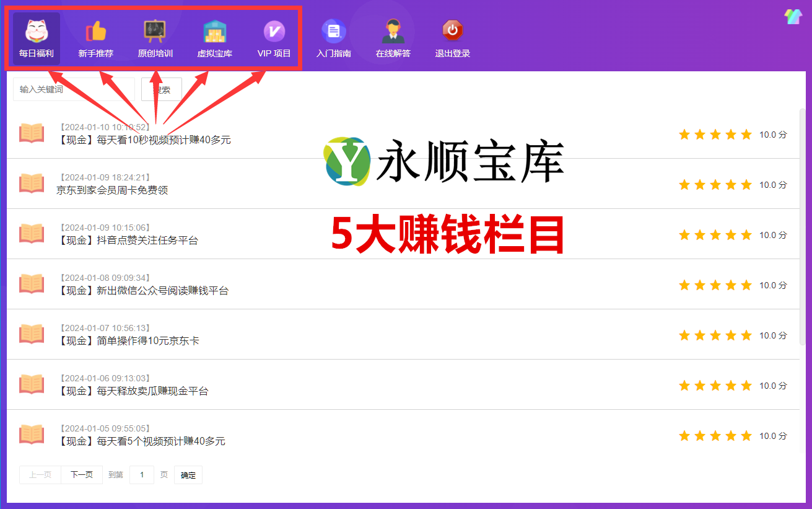Open article 【现金】每天释放卖瓜赚现金平台
The image size is (812, 509).
[133, 391]
